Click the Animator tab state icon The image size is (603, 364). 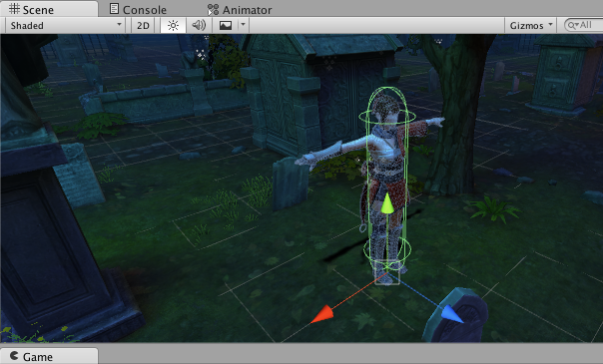(x=213, y=9)
